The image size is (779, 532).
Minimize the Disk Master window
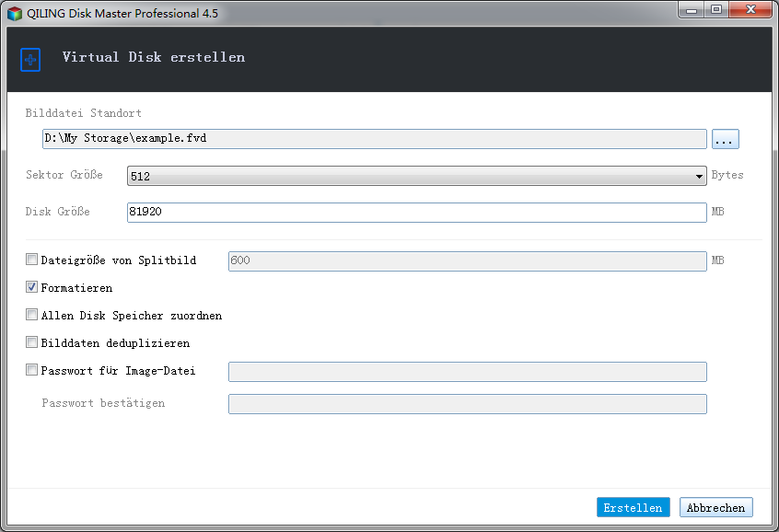pos(692,10)
